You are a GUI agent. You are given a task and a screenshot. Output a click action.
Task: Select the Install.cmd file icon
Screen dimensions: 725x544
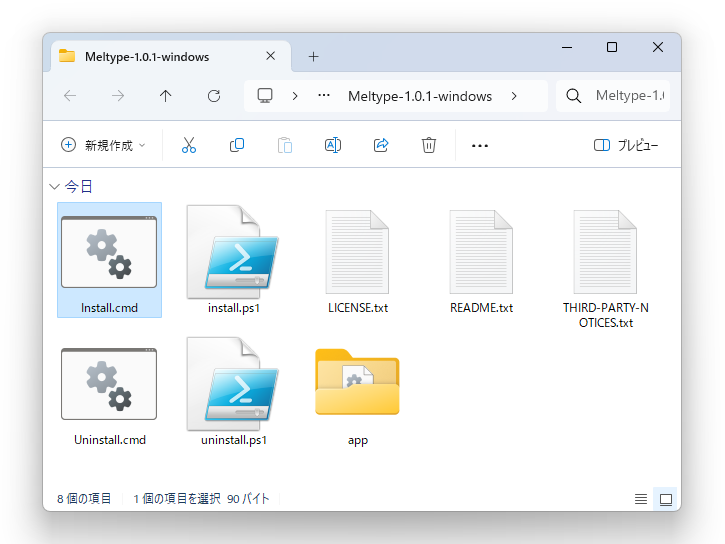click(109, 252)
